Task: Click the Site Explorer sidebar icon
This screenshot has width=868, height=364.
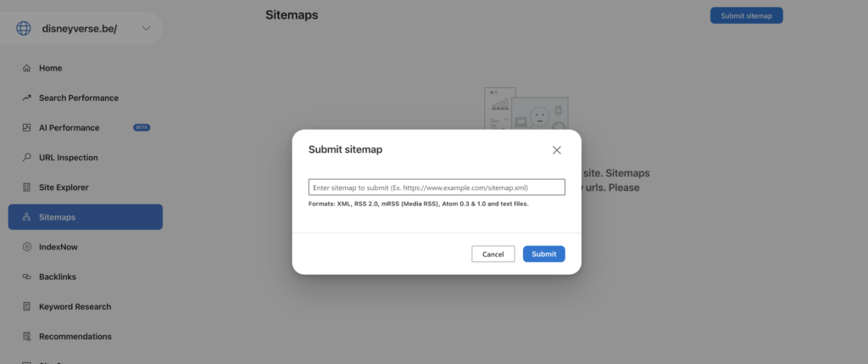Action: pyautogui.click(x=27, y=187)
